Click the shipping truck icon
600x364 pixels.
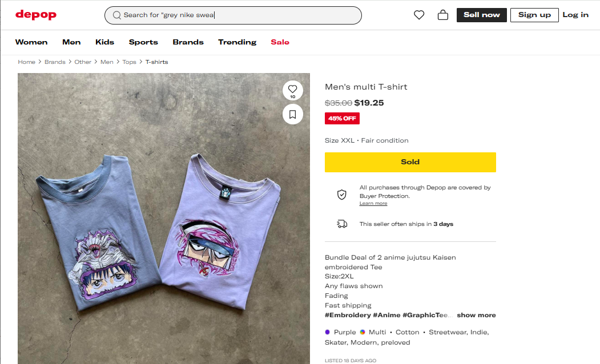342,224
